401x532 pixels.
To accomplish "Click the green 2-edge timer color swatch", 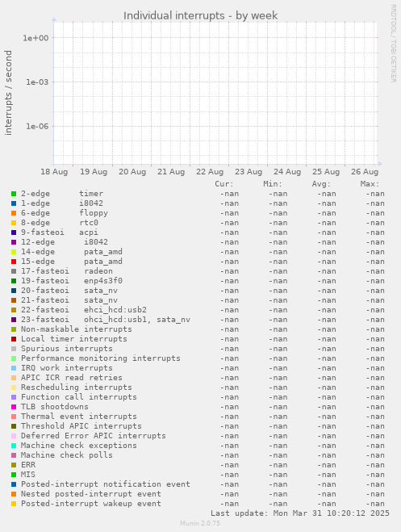I will tap(14, 194).
